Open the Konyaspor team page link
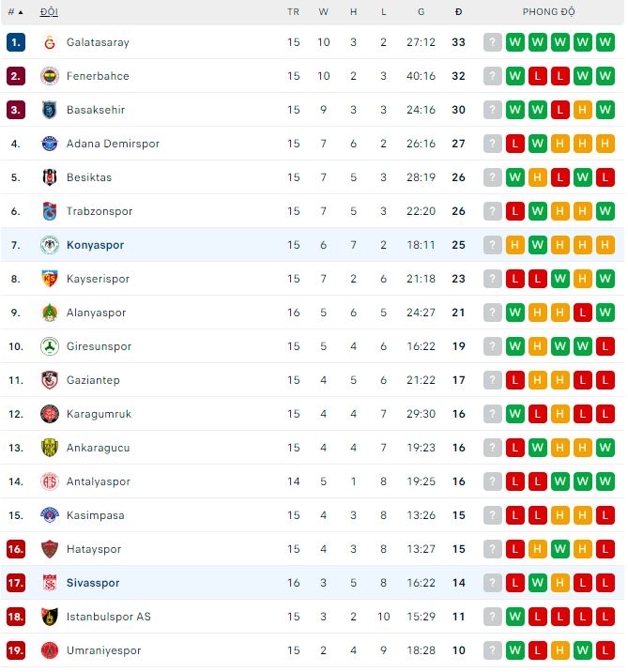Viewport: 628px width, 672px height. [95, 245]
